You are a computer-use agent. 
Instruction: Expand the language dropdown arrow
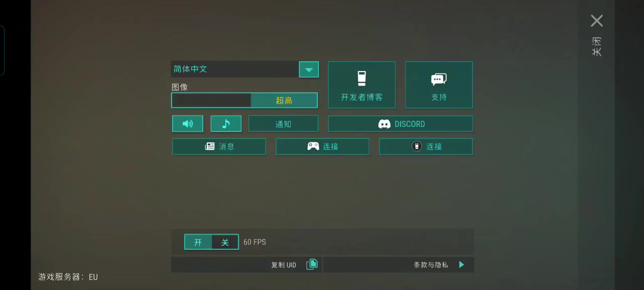coord(309,69)
